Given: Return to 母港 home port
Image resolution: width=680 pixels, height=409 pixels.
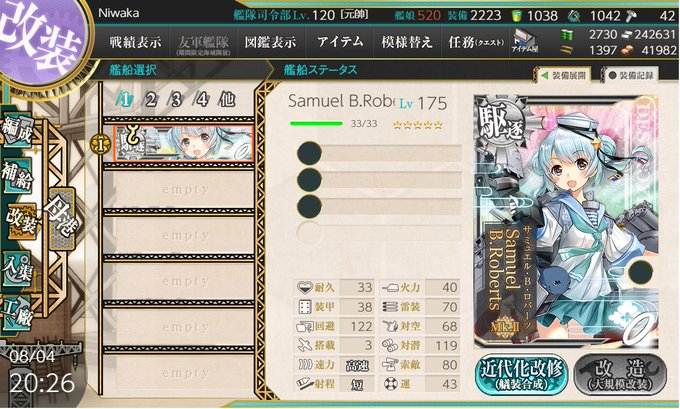Looking at the screenshot, I should (62, 219).
